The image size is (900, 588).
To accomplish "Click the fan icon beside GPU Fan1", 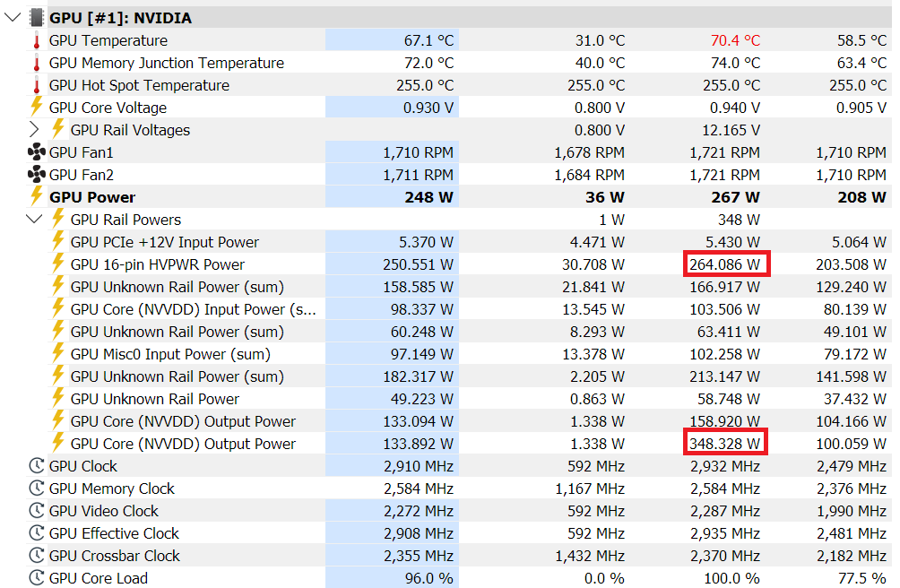I will tap(36, 152).
